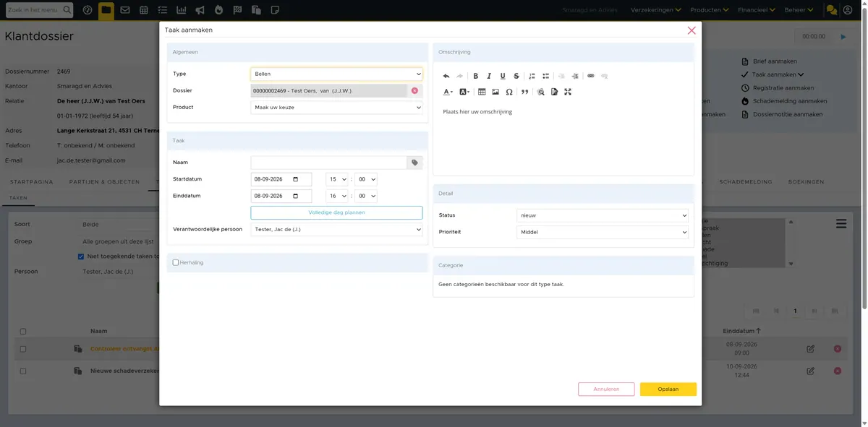Screen dimensions: 868x427
Task: Switch to the Schademelding tab
Action: (x=746, y=182)
